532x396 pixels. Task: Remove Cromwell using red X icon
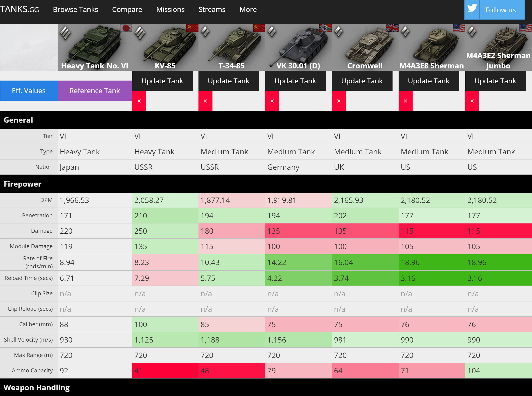pyautogui.click(x=339, y=101)
